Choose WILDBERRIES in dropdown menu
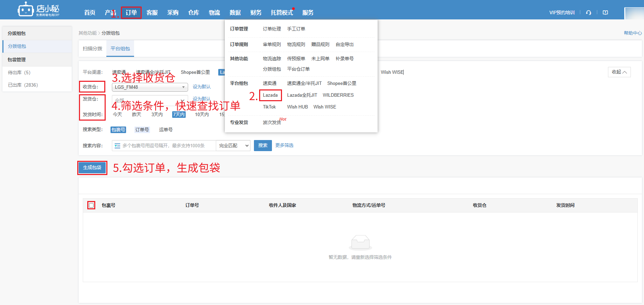 pyautogui.click(x=338, y=95)
